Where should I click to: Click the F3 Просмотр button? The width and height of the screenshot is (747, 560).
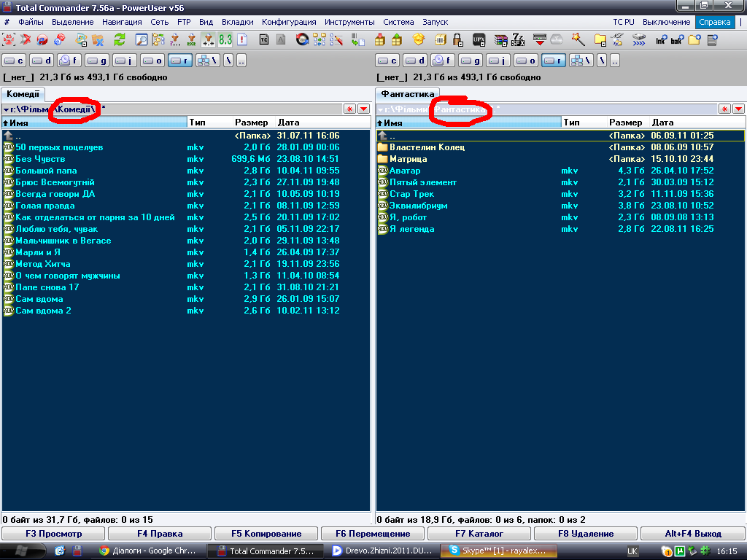[x=53, y=533]
